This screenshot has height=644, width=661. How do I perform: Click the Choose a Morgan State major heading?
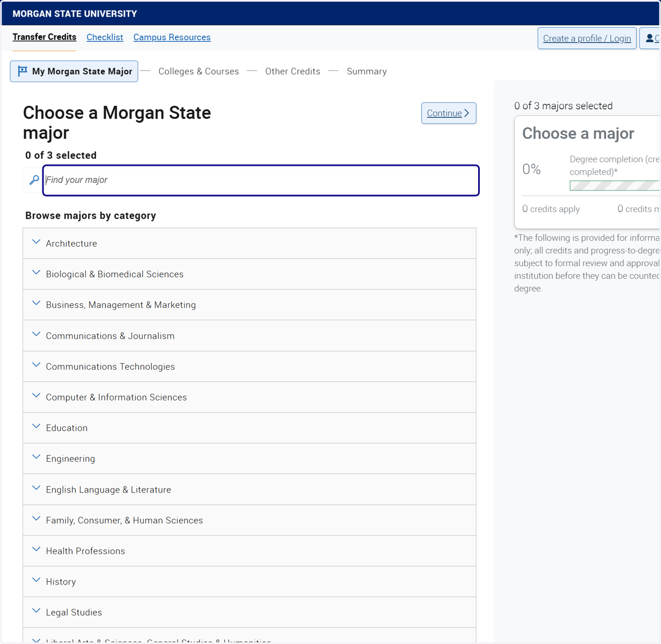pos(117,123)
